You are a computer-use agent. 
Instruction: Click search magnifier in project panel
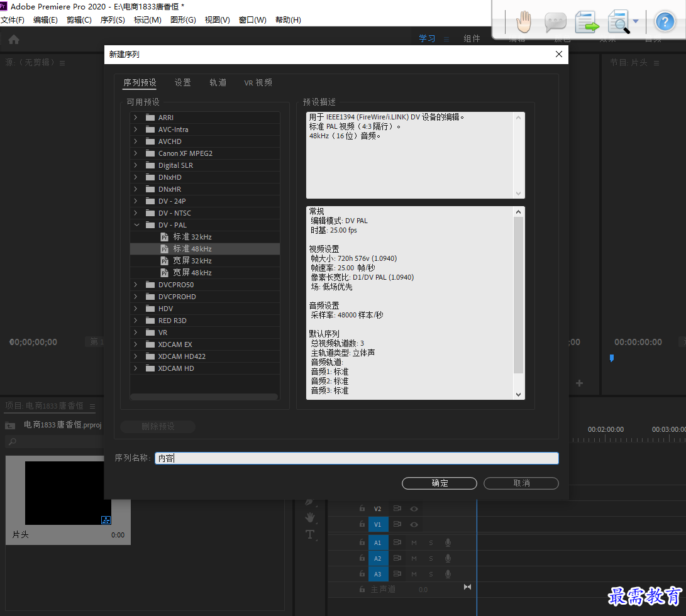tap(12, 442)
